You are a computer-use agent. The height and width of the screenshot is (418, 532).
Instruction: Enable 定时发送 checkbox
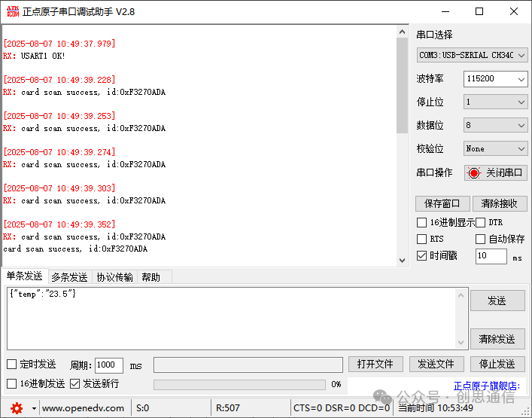[12, 365]
